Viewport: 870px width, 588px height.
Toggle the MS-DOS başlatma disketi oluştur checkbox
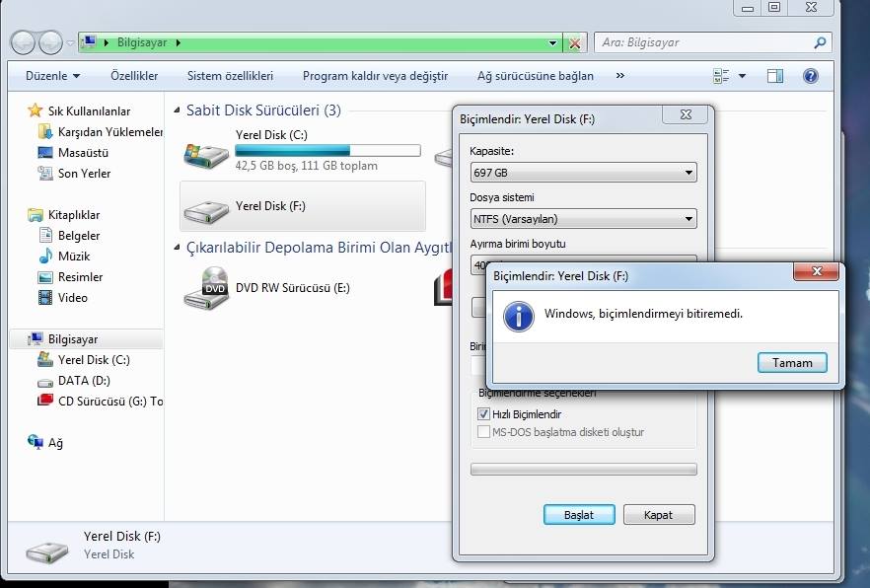click(x=483, y=431)
